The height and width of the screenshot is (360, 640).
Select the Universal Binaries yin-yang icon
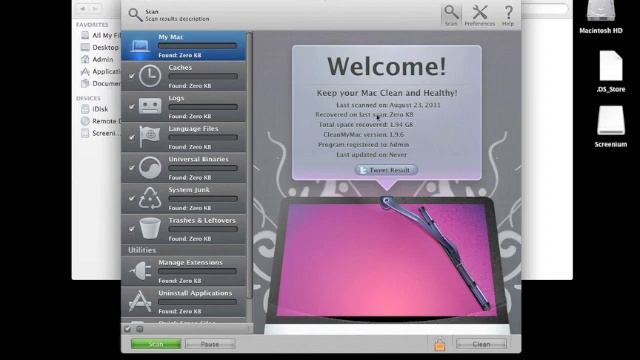click(150, 167)
